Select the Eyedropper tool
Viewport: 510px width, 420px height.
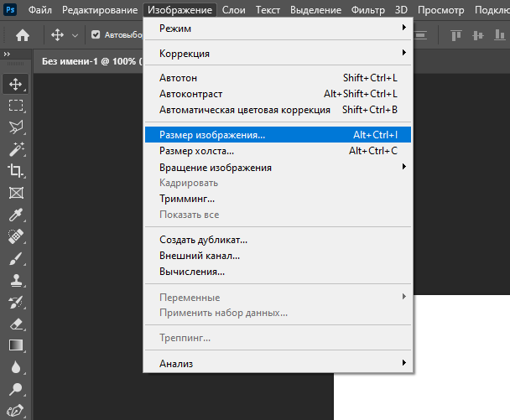16,215
